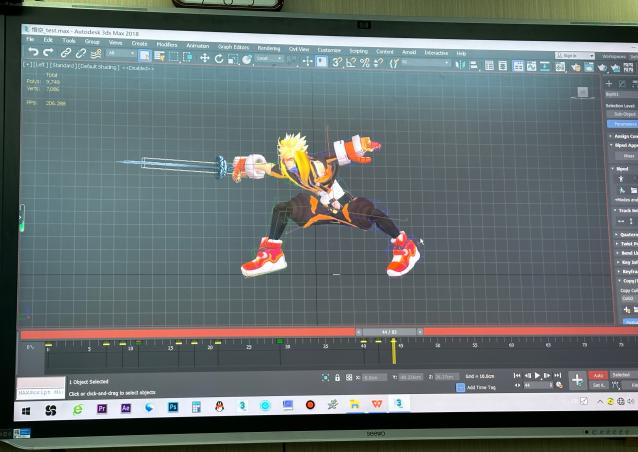The image size is (638, 452).
Task: Open the Help menu
Action: [x=461, y=53]
